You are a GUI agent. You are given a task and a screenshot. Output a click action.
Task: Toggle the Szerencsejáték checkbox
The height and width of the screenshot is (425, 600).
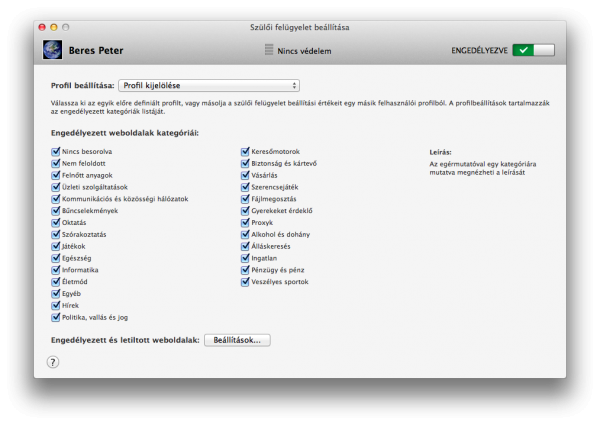pyautogui.click(x=245, y=187)
